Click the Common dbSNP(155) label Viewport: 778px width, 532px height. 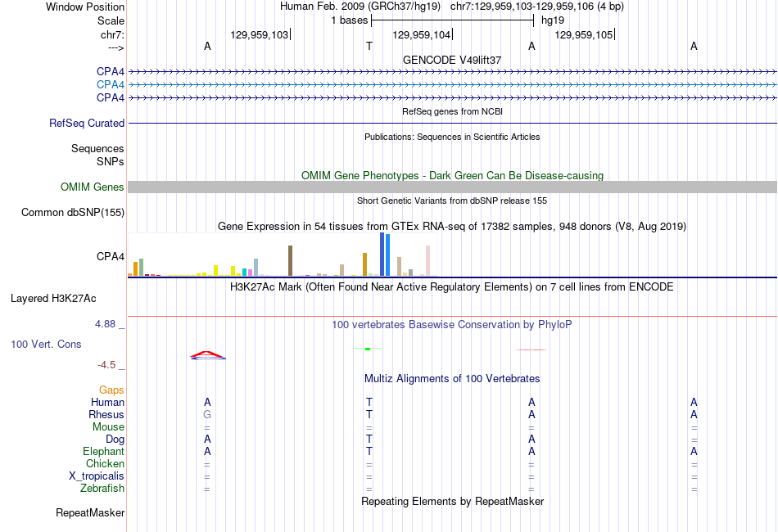click(72, 212)
